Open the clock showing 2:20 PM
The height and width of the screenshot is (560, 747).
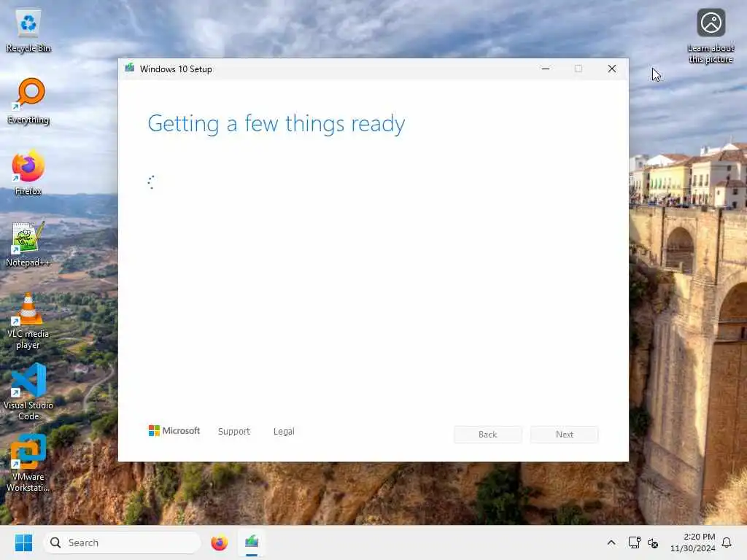tap(693, 542)
